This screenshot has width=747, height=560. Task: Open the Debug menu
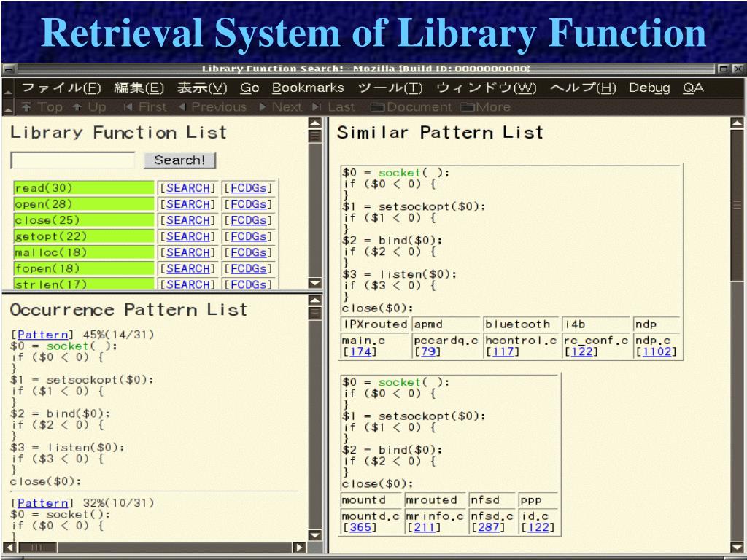point(649,88)
